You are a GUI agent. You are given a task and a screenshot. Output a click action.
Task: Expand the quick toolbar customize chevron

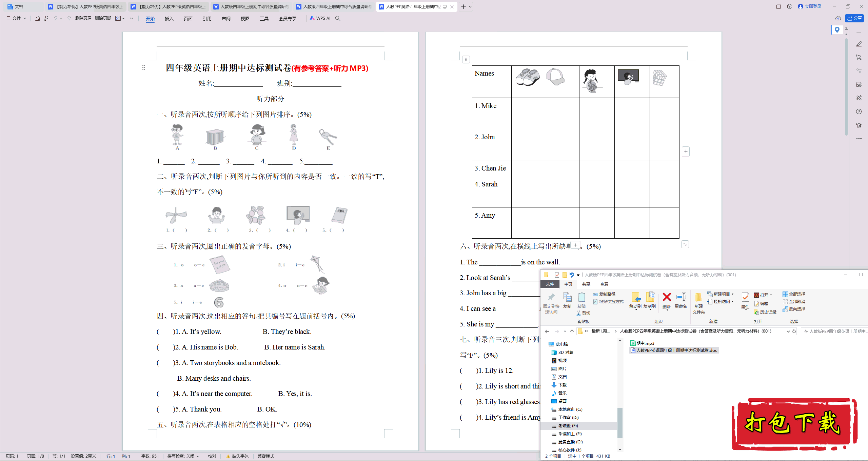pyautogui.click(x=132, y=18)
